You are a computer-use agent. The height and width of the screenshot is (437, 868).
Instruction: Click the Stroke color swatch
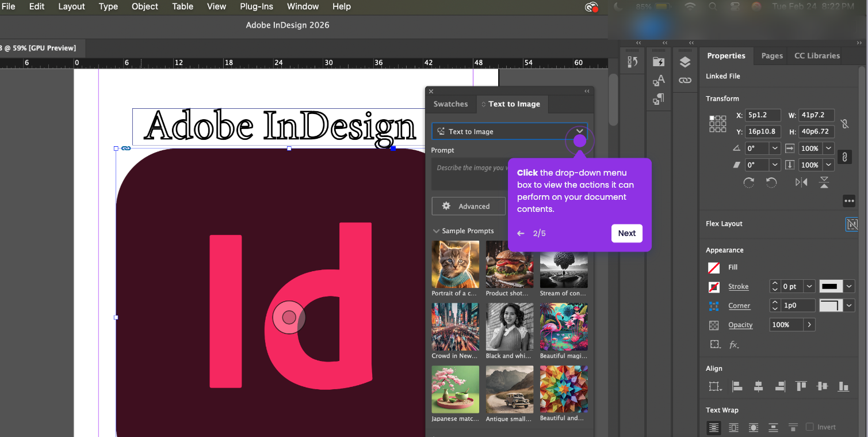point(714,286)
